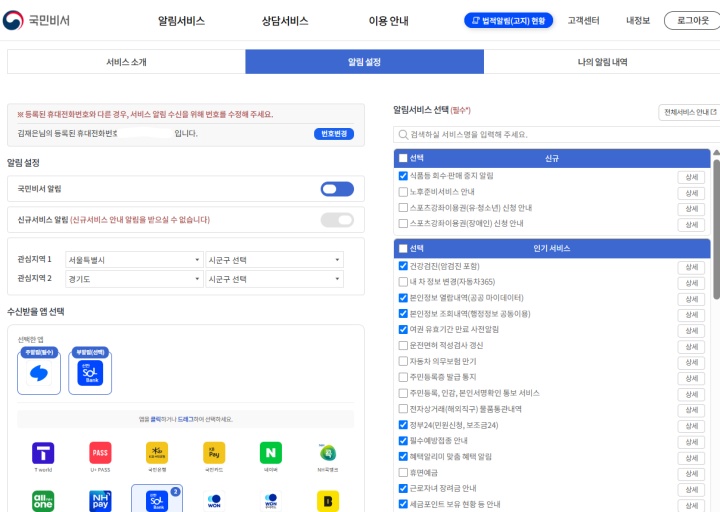Uncheck 식품등 회수·판매 중지 알림
The height and width of the screenshot is (512, 720).
[403, 176]
